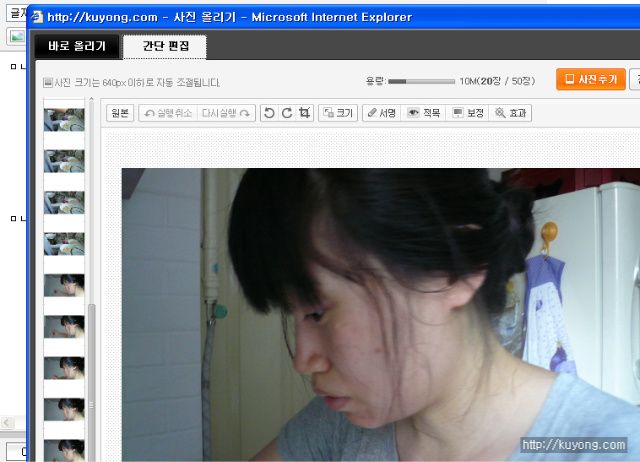Open the 보정 correction tool
This screenshot has height=462, width=640.
click(468, 113)
